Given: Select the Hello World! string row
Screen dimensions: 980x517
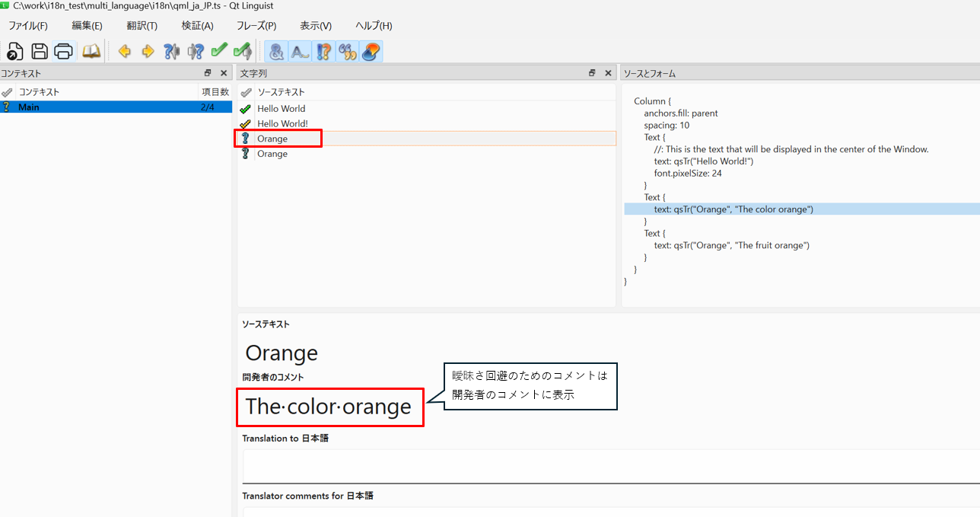Looking at the screenshot, I should click(282, 123).
